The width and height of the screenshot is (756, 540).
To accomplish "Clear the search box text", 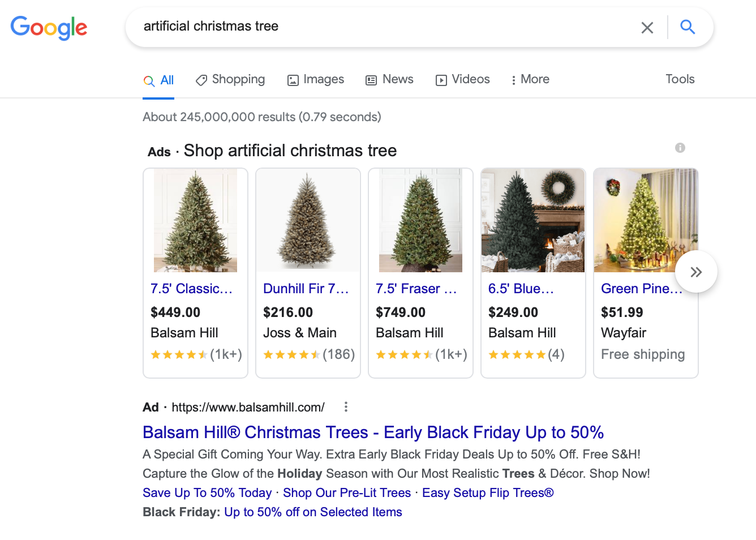I will pos(647,27).
